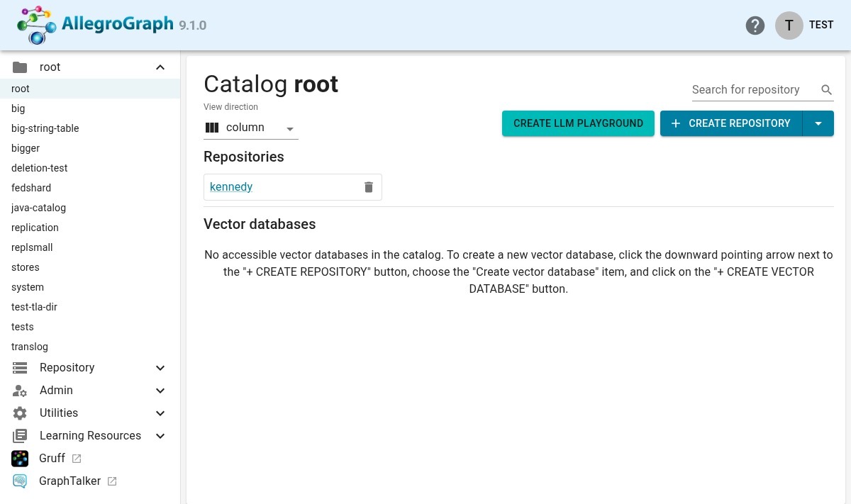Expand the Repository section chevron

[x=160, y=368]
